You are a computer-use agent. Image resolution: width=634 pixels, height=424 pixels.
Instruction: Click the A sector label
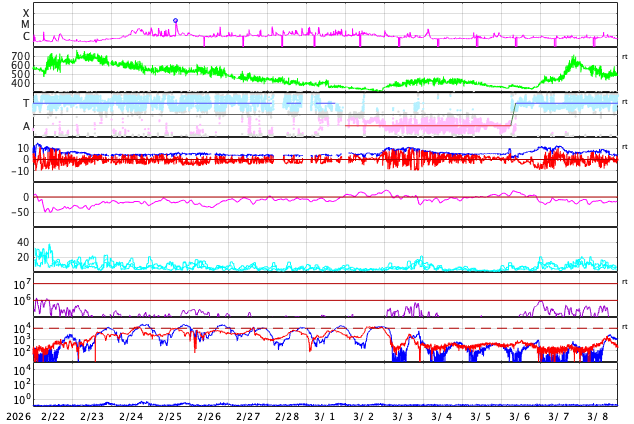click(x=26, y=126)
